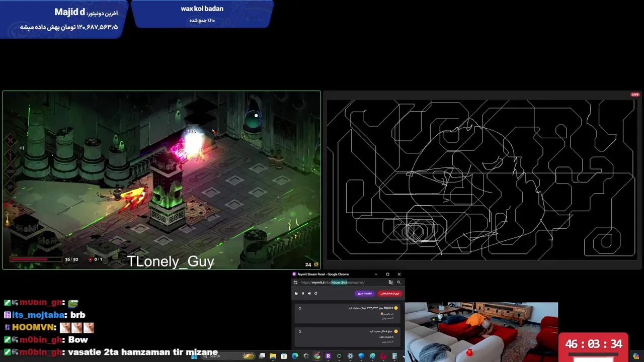Mute sound via speaker icon in Reymit panel

point(309,293)
